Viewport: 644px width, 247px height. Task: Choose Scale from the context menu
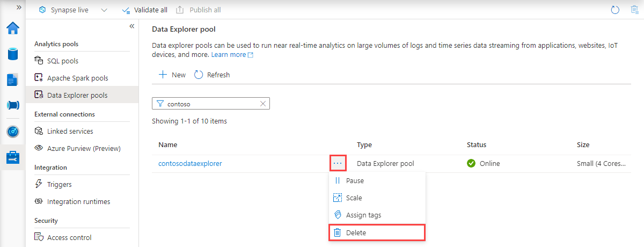pyautogui.click(x=354, y=198)
